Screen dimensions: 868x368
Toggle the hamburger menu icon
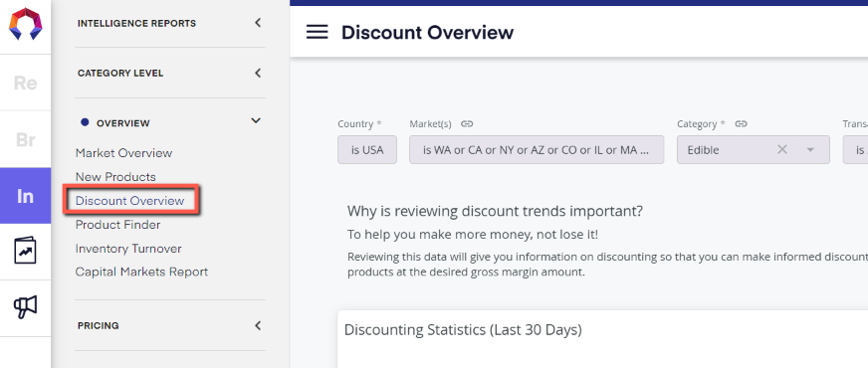(x=318, y=32)
